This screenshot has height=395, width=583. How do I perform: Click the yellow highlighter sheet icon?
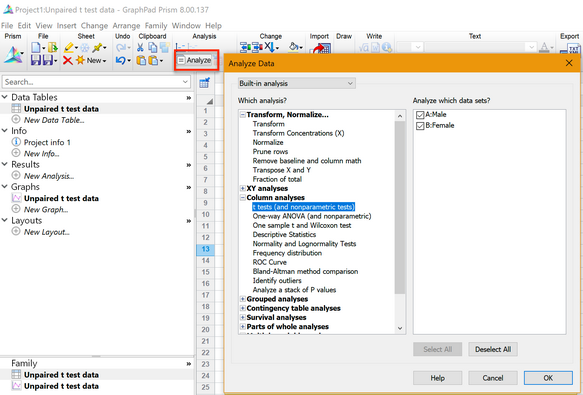coord(69,47)
